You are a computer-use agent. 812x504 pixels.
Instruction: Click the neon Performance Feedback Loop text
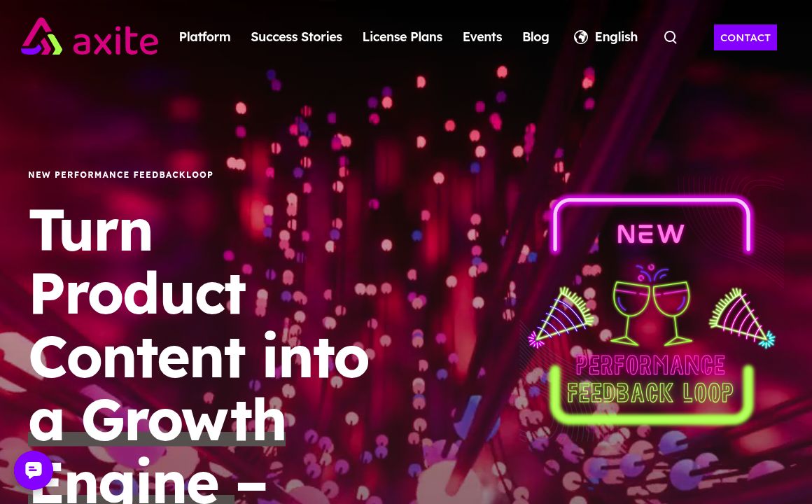[650, 379]
